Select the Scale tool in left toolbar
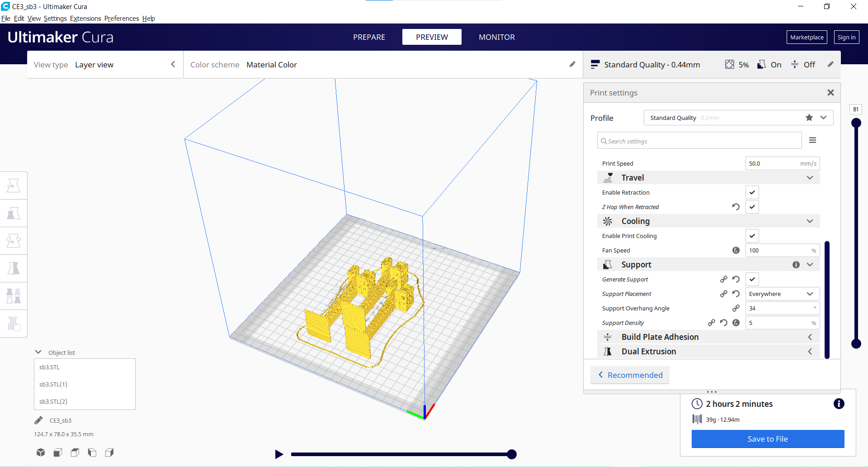868x467 pixels. [14, 213]
